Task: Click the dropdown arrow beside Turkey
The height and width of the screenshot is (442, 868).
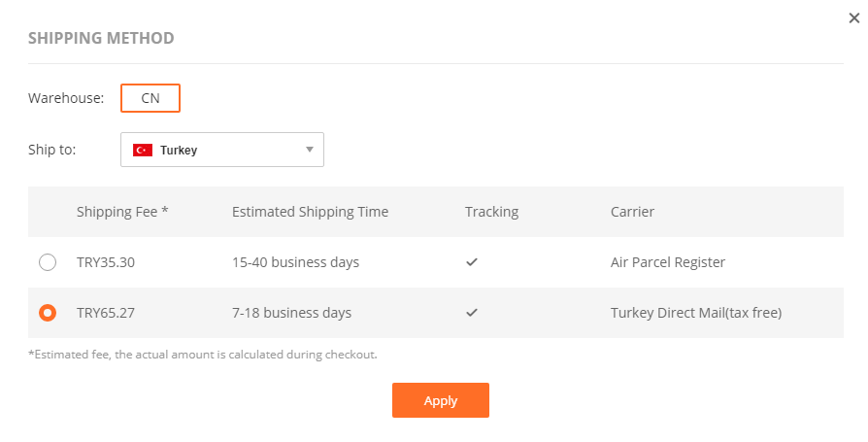Action: coord(310,150)
